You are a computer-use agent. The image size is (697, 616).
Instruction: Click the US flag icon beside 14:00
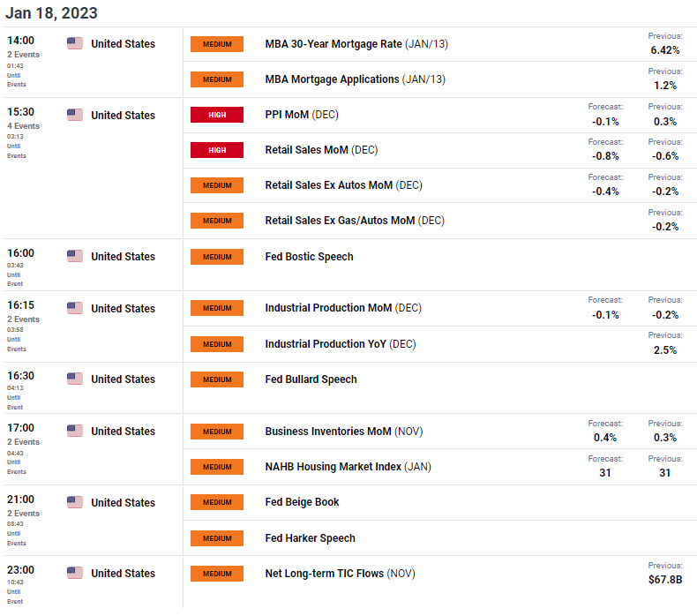tap(75, 44)
